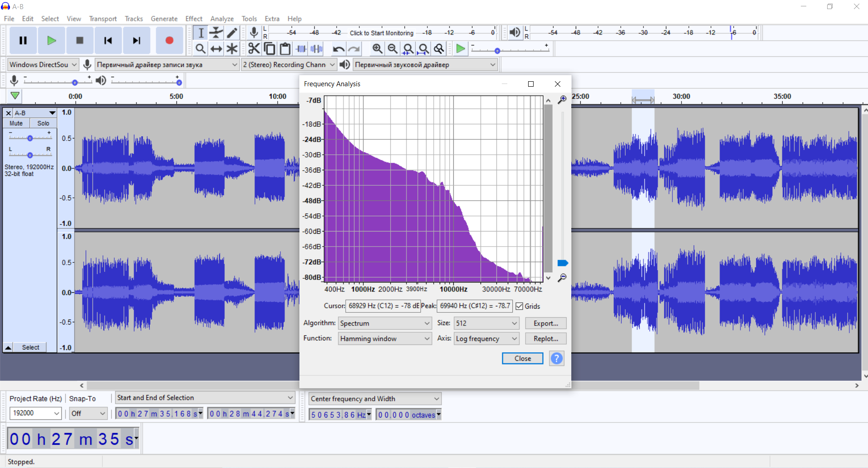Open help for Frequency Analysis

[x=557, y=359]
